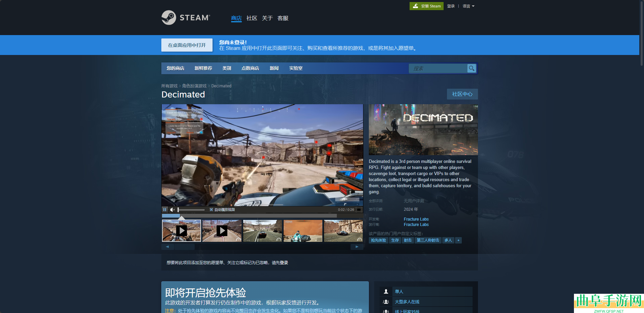Open the 角色扮演游戏 breadcrumb link
The height and width of the screenshot is (313, 644).
(x=194, y=86)
